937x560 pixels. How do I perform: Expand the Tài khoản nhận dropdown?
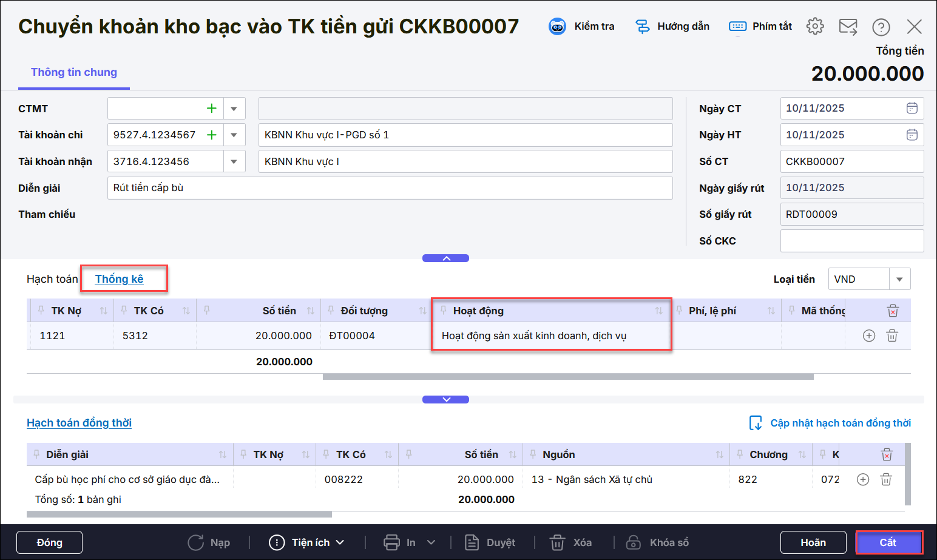234,161
